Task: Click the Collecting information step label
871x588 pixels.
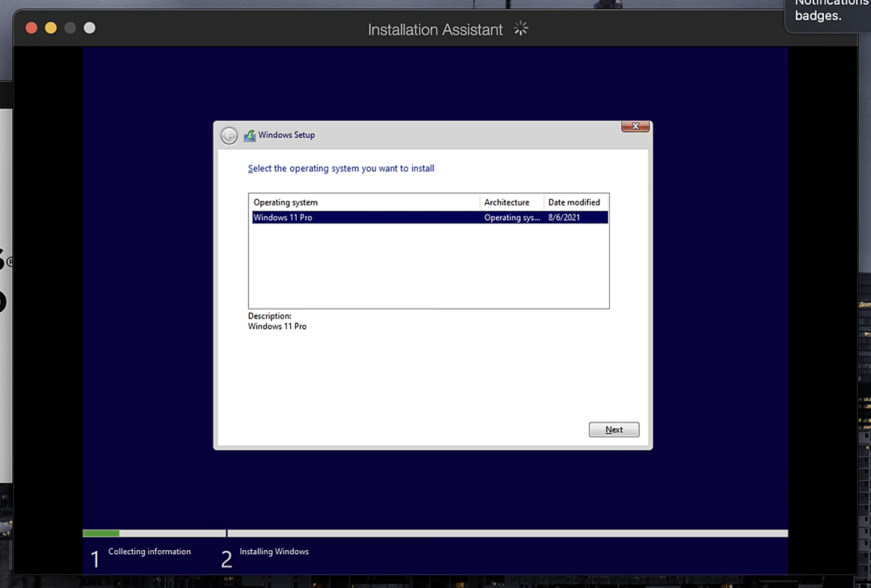Action: click(150, 552)
